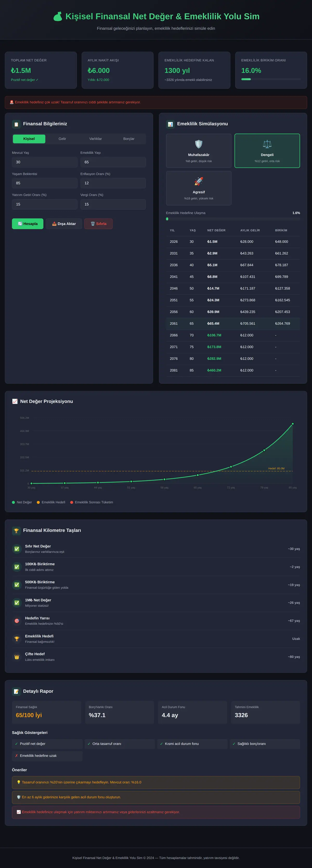Click the Emeklilik Yaşı input field
312x868 pixels.
(113, 162)
